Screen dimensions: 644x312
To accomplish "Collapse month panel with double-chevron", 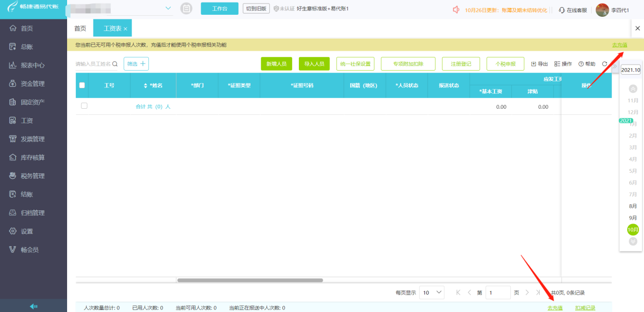I will pyautogui.click(x=614, y=68).
